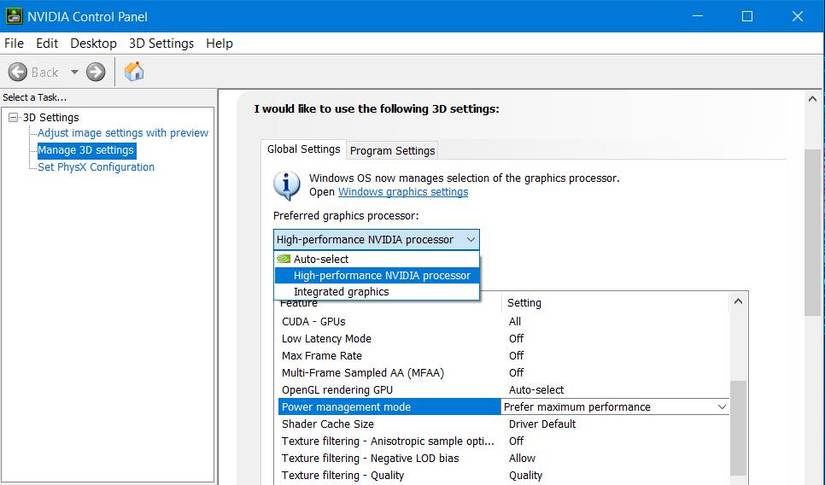Select the Max Frame Rate row

click(322, 356)
